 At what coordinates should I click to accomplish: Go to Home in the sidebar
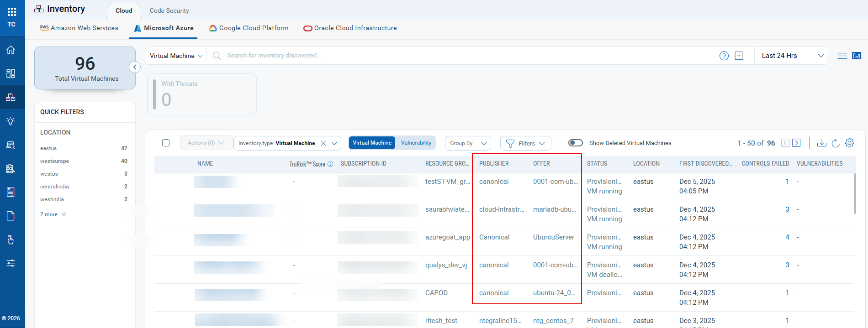click(11, 50)
